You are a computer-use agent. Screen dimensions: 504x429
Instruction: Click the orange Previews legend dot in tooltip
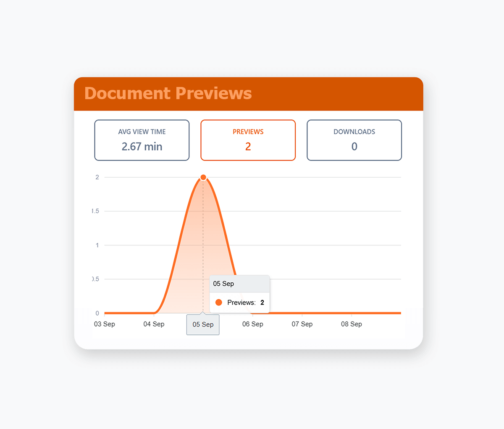coord(218,303)
